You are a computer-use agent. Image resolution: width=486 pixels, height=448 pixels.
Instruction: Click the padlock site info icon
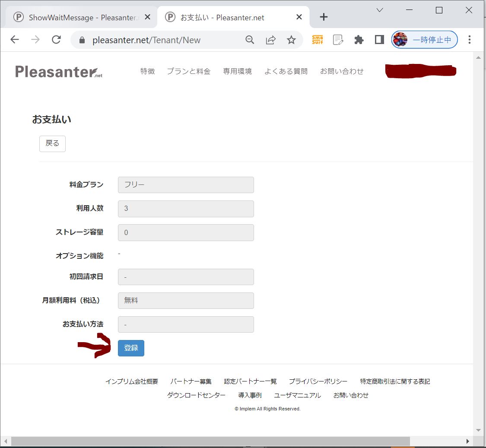82,40
